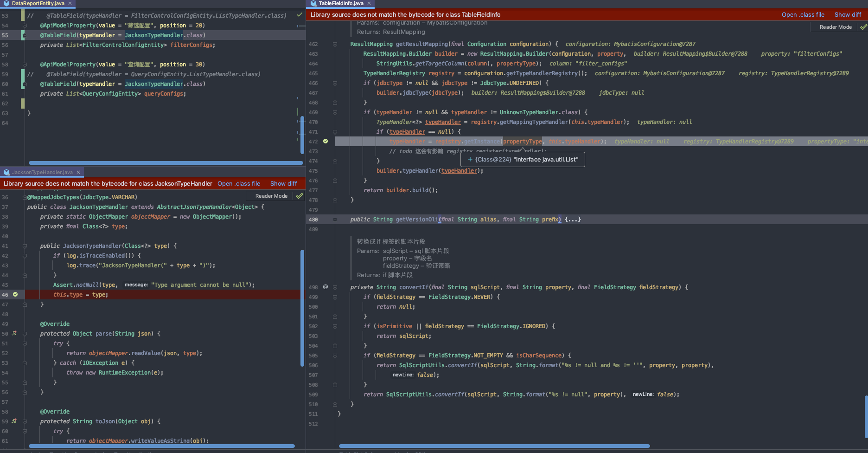
Task: Open .class file for TableFieldInfo
Action: click(x=803, y=15)
